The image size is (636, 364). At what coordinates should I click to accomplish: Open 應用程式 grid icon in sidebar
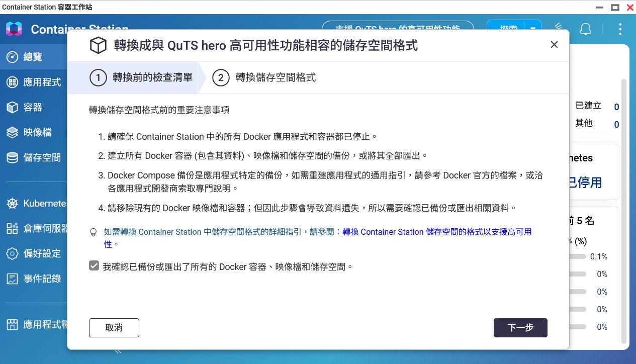[13, 82]
